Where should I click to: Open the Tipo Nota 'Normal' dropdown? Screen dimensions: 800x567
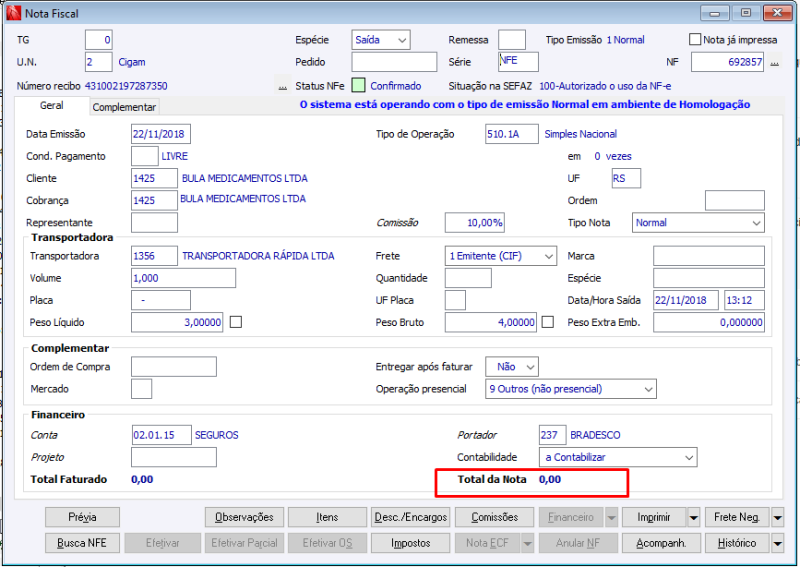[698, 223]
